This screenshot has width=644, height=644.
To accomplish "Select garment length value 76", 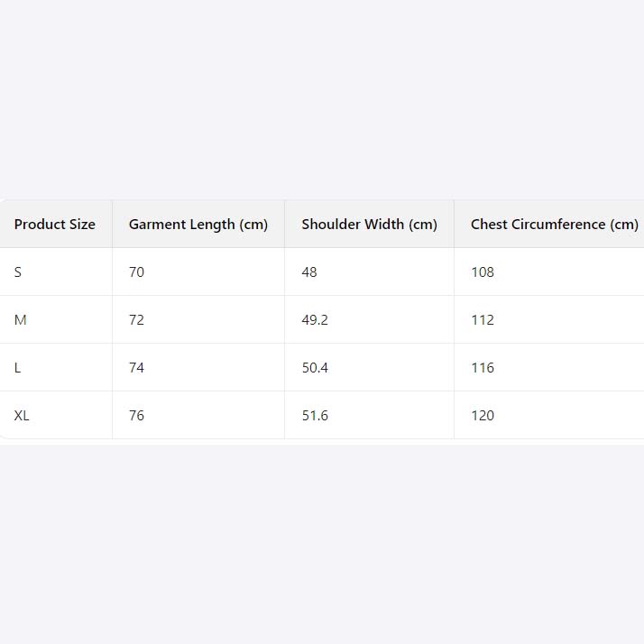I will (136, 416).
